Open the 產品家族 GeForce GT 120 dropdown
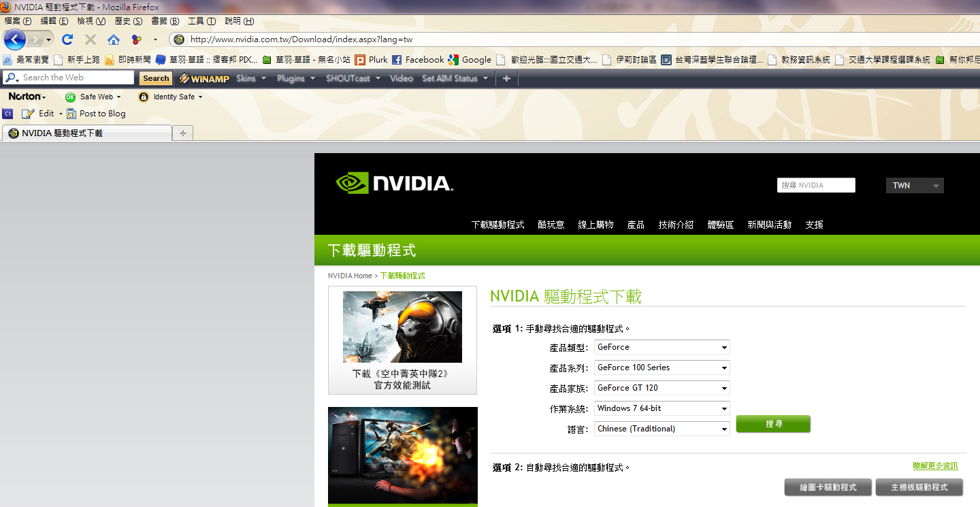980x507 pixels. tap(661, 388)
